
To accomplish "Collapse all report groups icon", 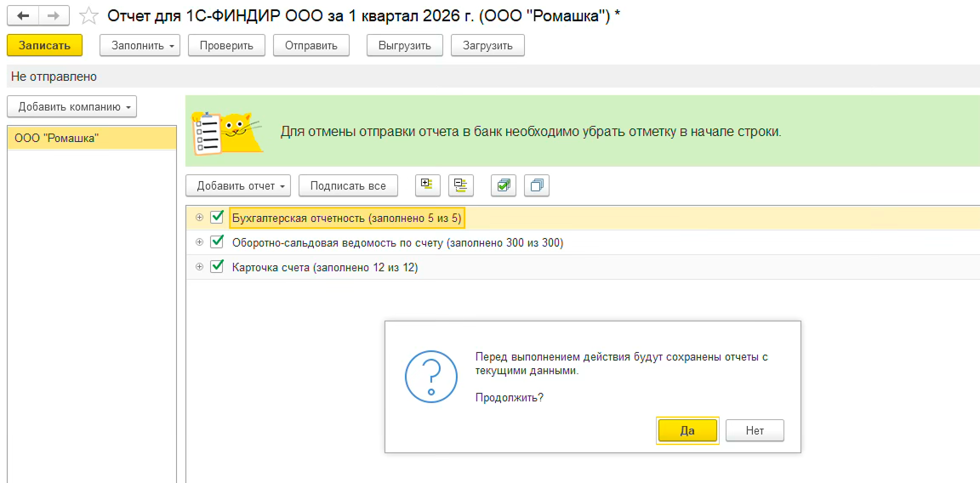I will 461,185.
